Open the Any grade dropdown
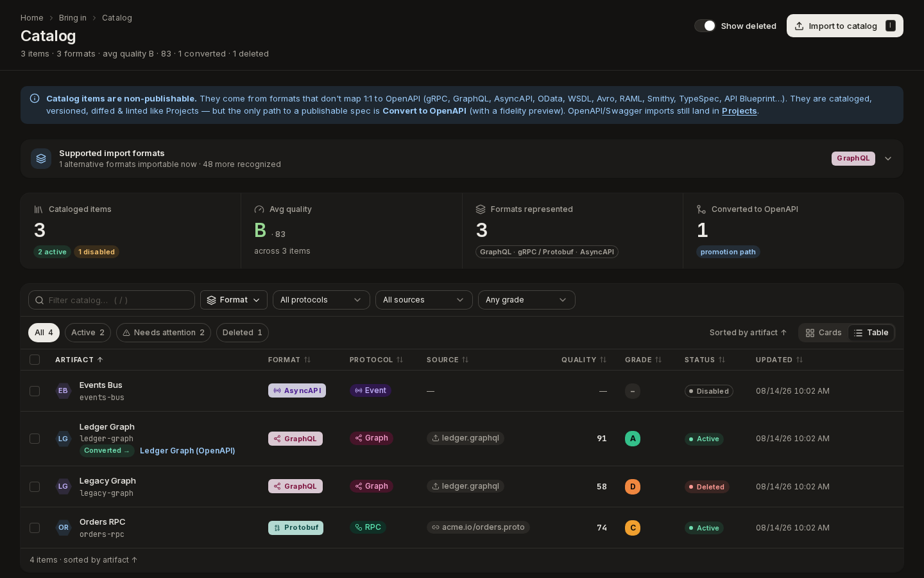The height and width of the screenshot is (578, 924). [527, 300]
